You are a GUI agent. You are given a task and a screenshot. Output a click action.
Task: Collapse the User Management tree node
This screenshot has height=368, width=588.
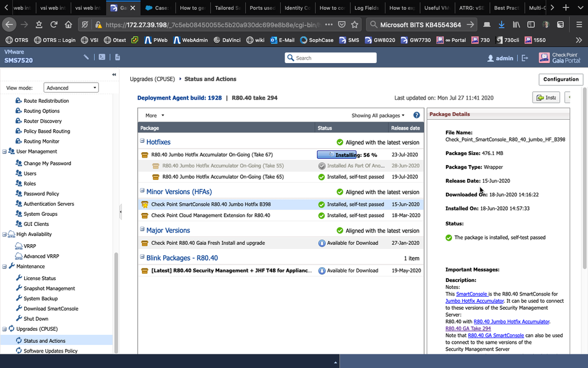coord(5,152)
